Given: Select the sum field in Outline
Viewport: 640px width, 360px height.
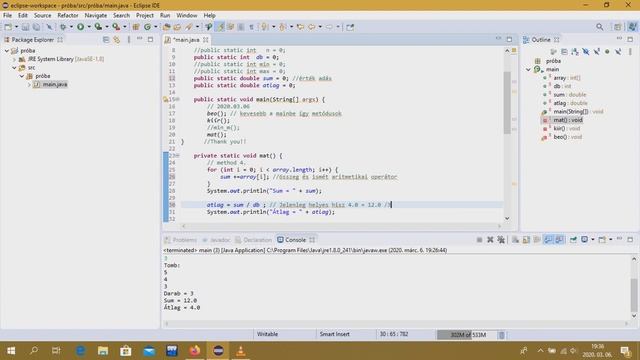Looking at the screenshot, I should click(x=570, y=95).
